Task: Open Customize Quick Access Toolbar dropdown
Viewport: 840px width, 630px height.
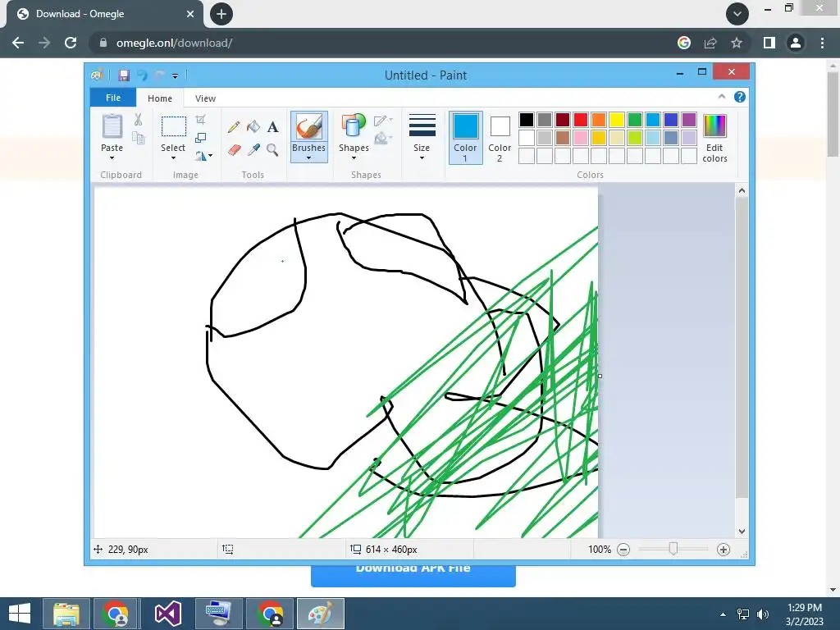Action: [176, 76]
